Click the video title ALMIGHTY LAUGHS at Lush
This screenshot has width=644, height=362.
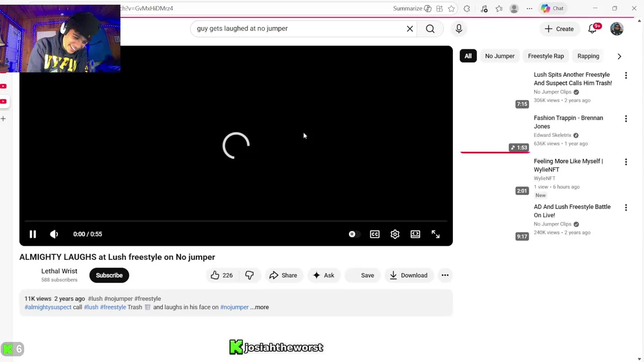click(117, 257)
